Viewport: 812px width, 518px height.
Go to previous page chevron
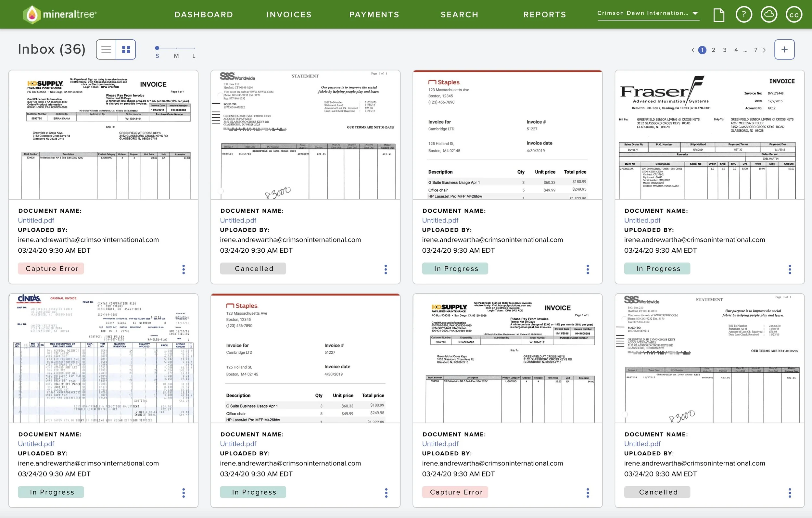coord(692,50)
